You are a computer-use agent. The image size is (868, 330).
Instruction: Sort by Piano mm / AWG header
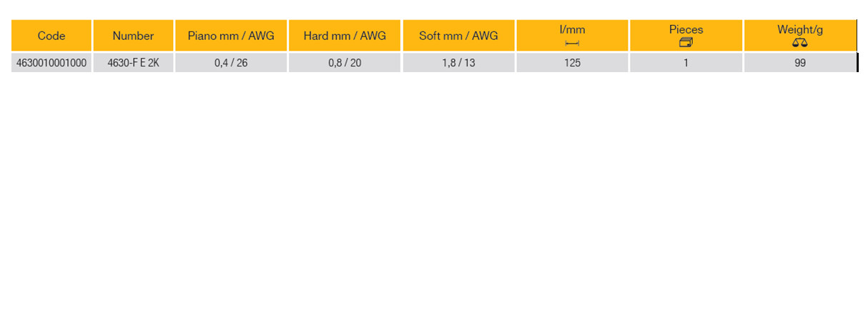point(231,36)
